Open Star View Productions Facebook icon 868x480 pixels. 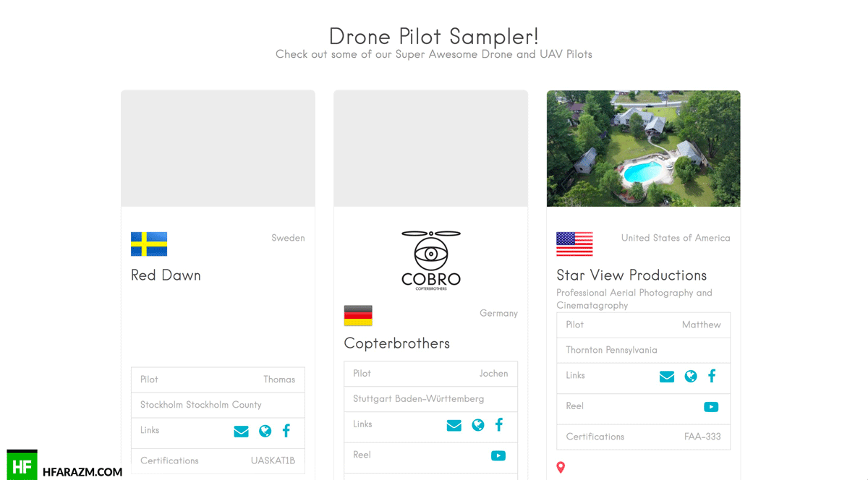pyautogui.click(x=712, y=376)
